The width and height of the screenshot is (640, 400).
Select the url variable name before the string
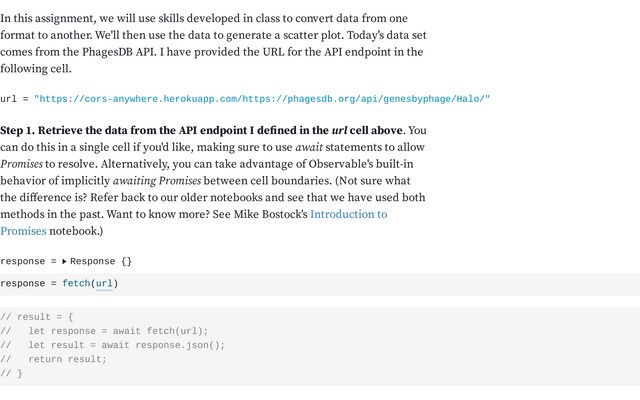(8, 99)
